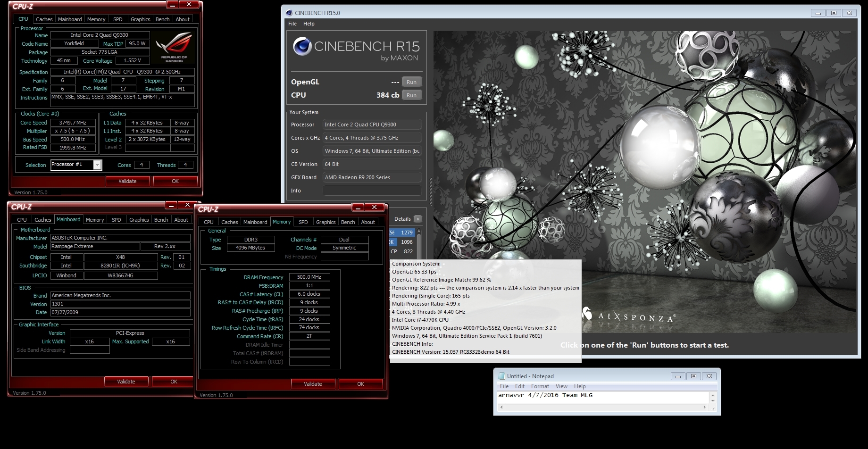Switch to CPU tab in Mainboard CPU-Z window
The image size is (868, 449).
click(22, 220)
